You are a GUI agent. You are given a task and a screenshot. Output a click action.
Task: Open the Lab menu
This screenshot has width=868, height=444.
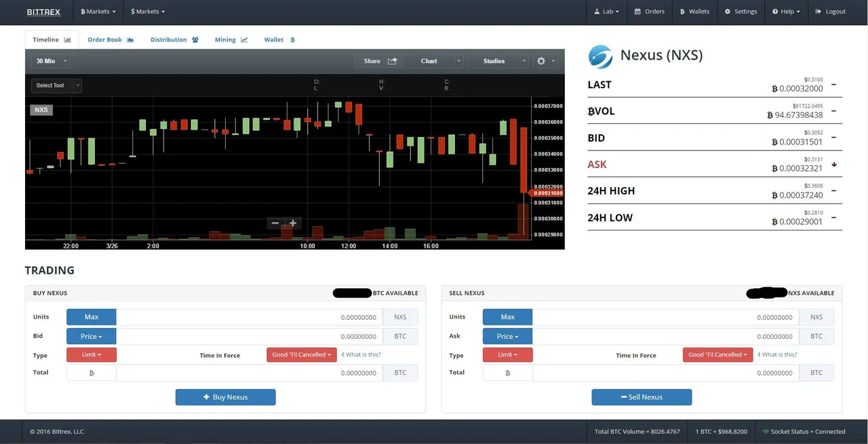tap(606, 12)
